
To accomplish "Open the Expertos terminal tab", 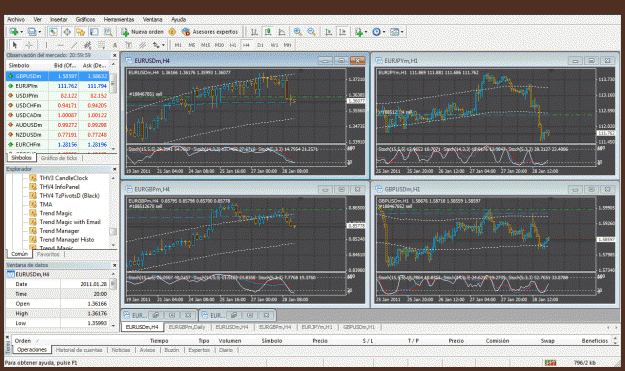I will (199, 350).
